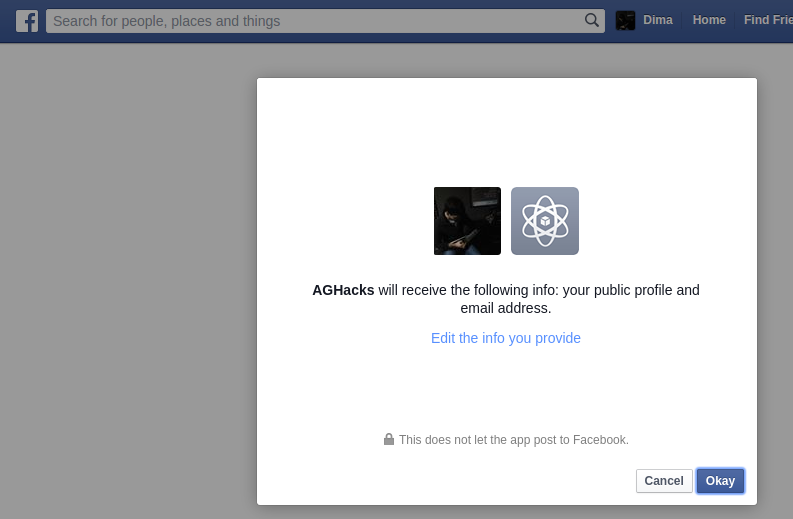Open Find Friends in top bar
Viewport: 793px width, 519px height.
(768, 20)
